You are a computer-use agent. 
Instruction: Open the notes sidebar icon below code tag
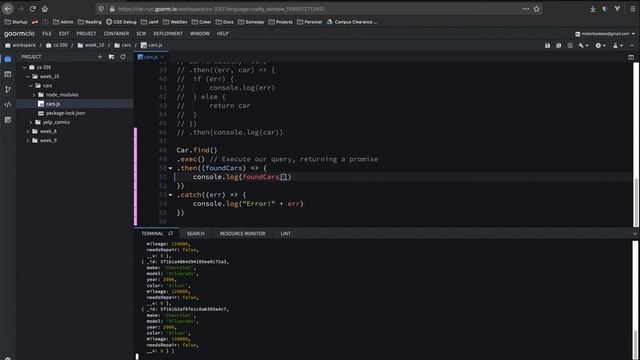pyautogui.click(x=8, y=120)
